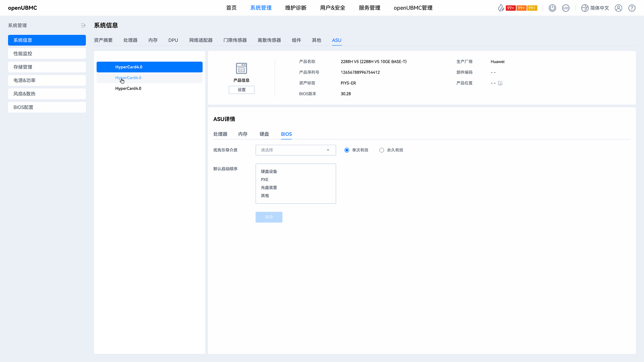The height and width of the screenshot is (362, 644).
Task: Open the openUBMC管理 top menu
Action: coord(413,8)
